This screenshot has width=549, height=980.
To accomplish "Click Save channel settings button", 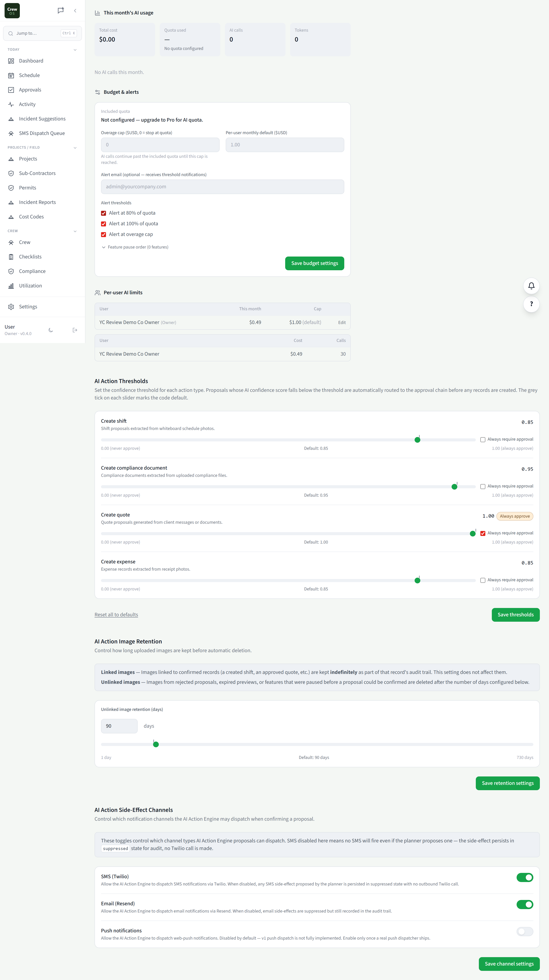I will (509, 964).
